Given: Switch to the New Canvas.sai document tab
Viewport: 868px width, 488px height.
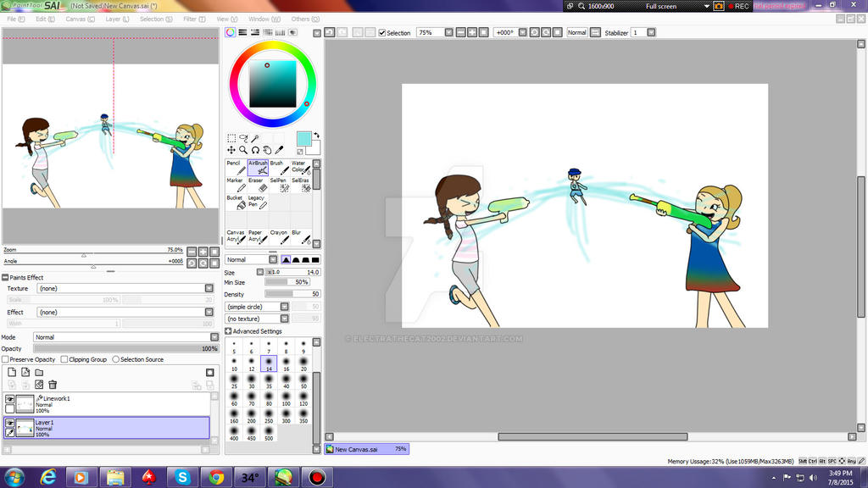Looking at the screenshot, I should click(x=366, y=449).
